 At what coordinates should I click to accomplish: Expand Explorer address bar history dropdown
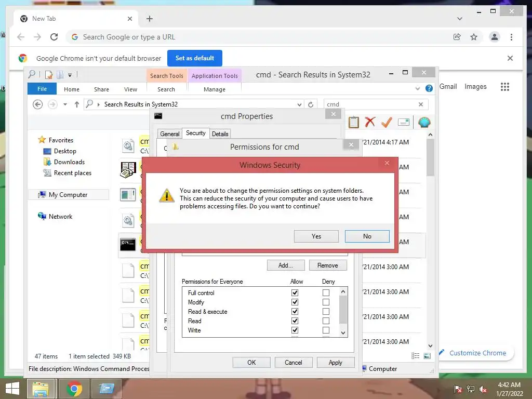tap(299, 104)
